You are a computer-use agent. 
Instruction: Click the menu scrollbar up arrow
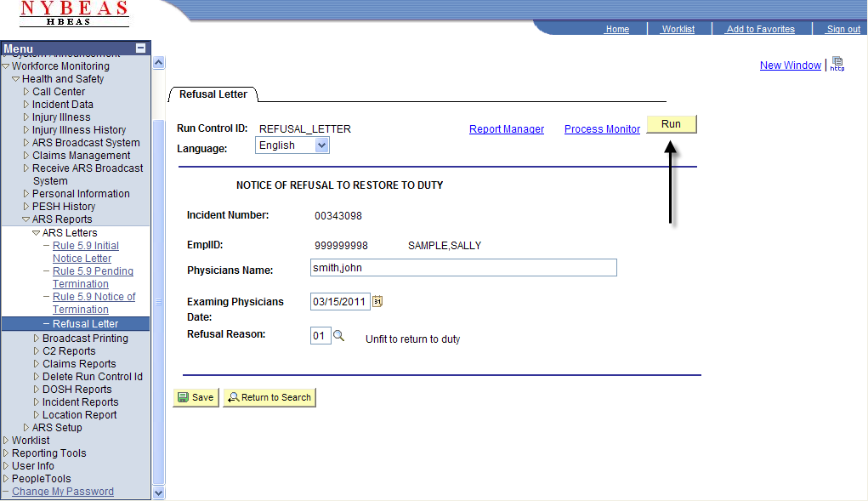tap(158, 63)
